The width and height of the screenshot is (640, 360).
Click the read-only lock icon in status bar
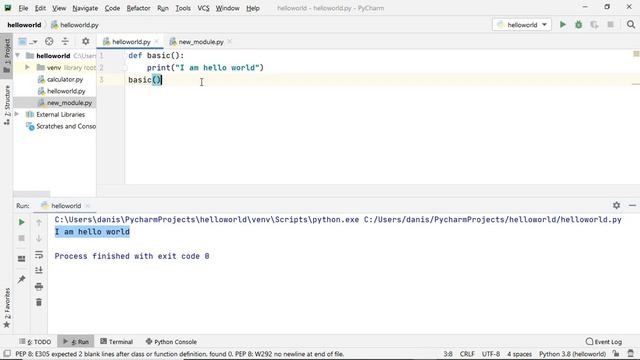[616, 353]
